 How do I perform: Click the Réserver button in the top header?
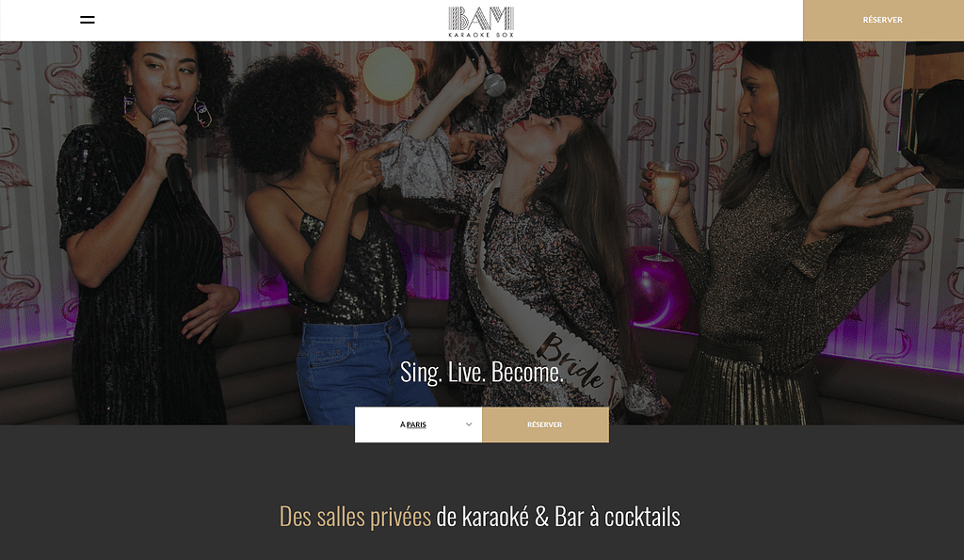883,21
